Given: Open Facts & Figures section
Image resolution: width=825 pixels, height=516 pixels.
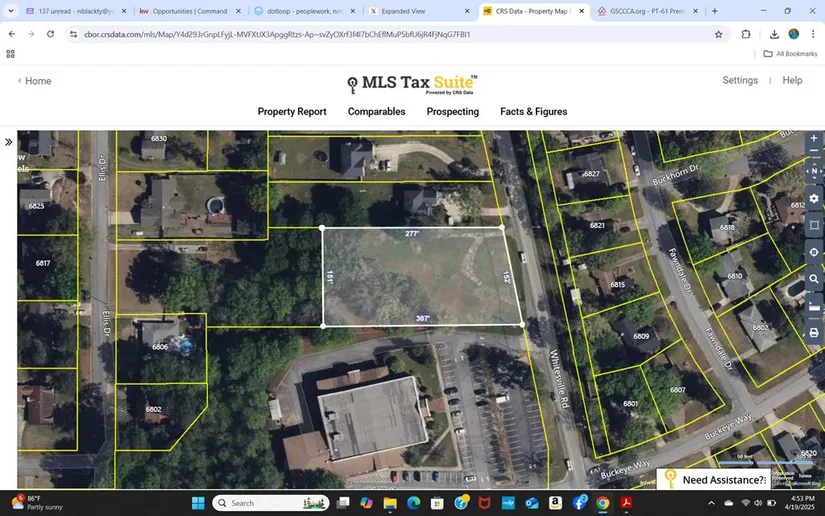Looking at the screenshot, I should click(x=533, y=112).
